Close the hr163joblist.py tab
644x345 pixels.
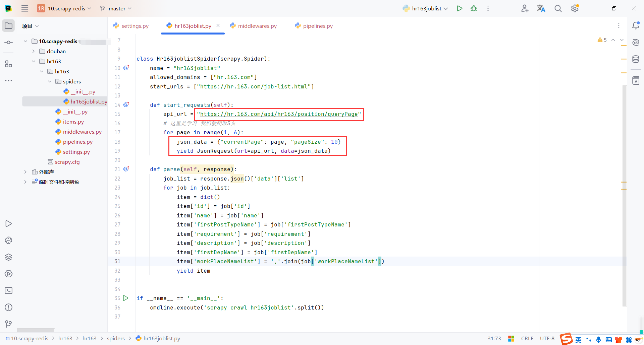click(218, 25)
